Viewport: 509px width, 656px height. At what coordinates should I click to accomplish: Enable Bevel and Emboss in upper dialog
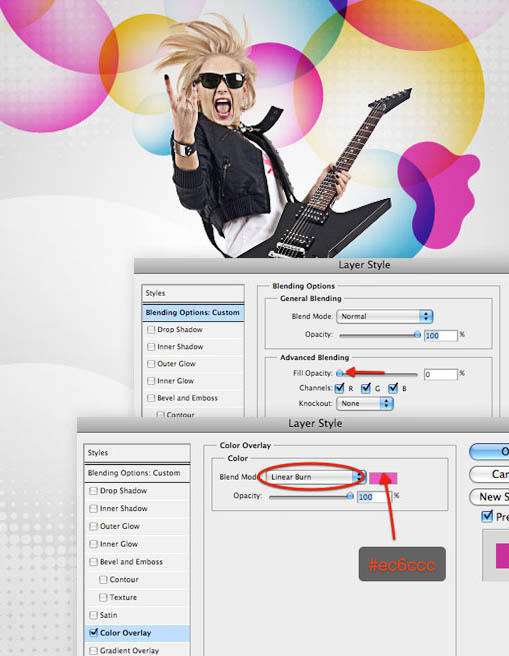151,398
